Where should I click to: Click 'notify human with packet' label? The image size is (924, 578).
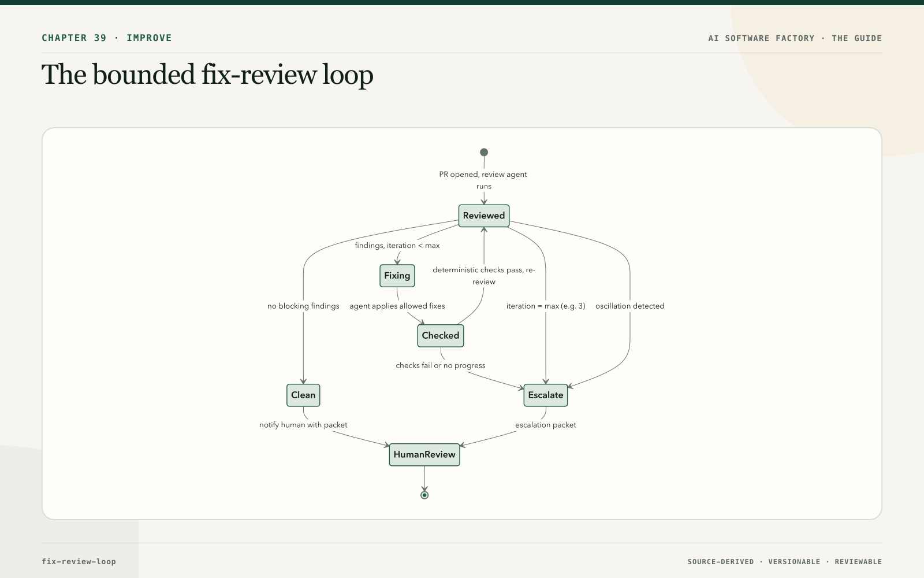point(303,425)
